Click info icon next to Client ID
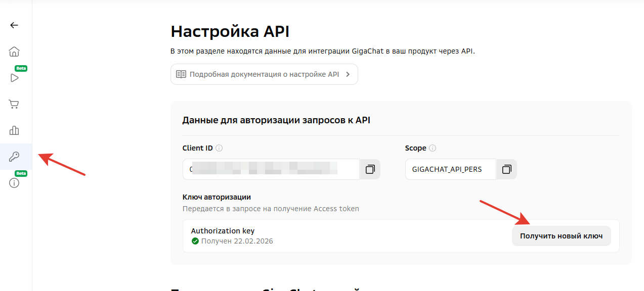The image size is (644, 291). (x=219, y=149)
